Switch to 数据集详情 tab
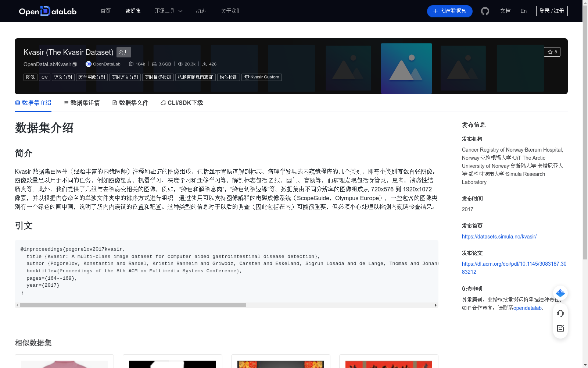The image size is (588, 368). point(82,103)
